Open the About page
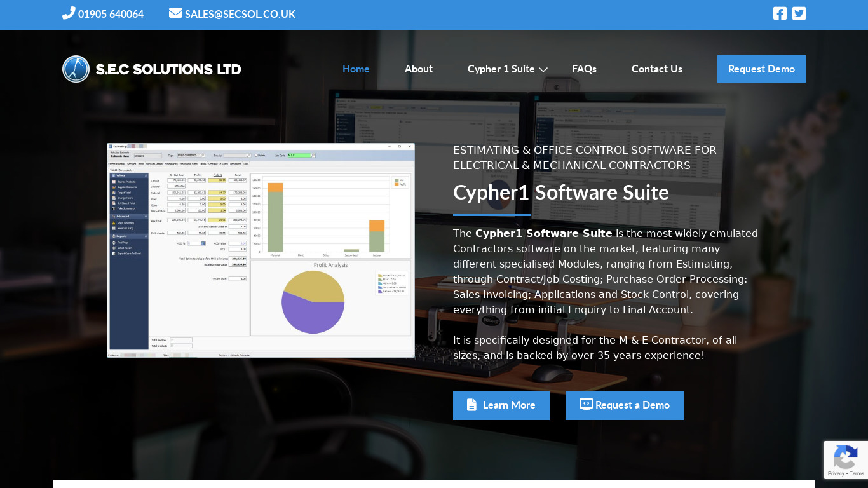The width and height of the screenshot is (868, 488). coord(419,69)
